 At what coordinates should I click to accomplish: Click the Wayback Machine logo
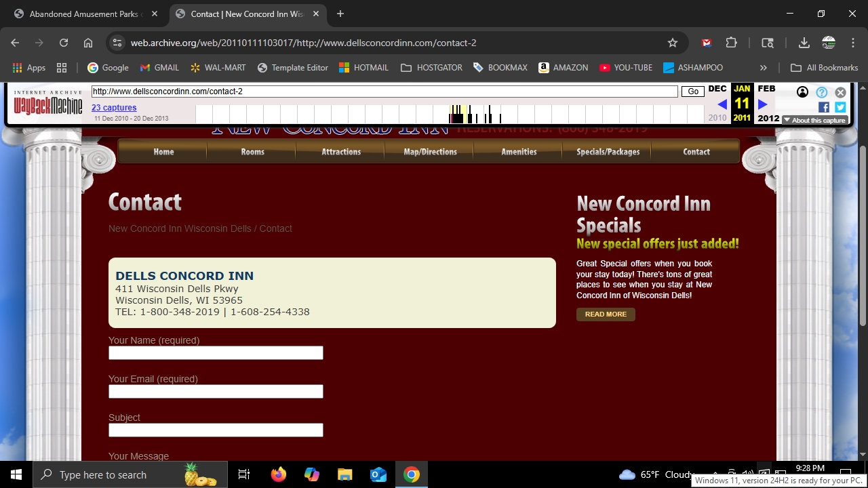tap(47, 103)
